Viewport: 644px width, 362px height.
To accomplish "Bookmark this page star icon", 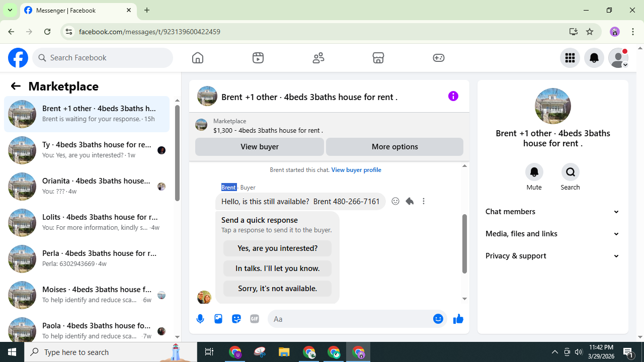I will (590, 32).
